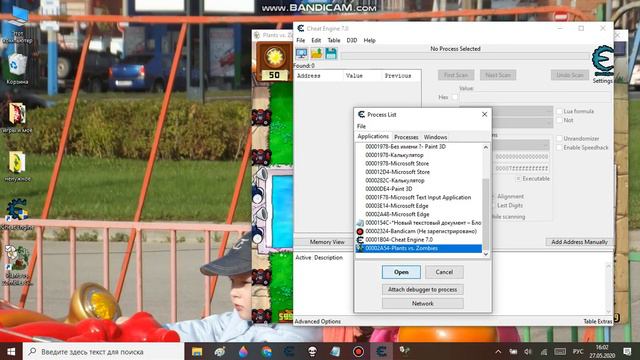Click the Notepad document icon in list
This screenshot has width=640, height=360.
point(360,223)
